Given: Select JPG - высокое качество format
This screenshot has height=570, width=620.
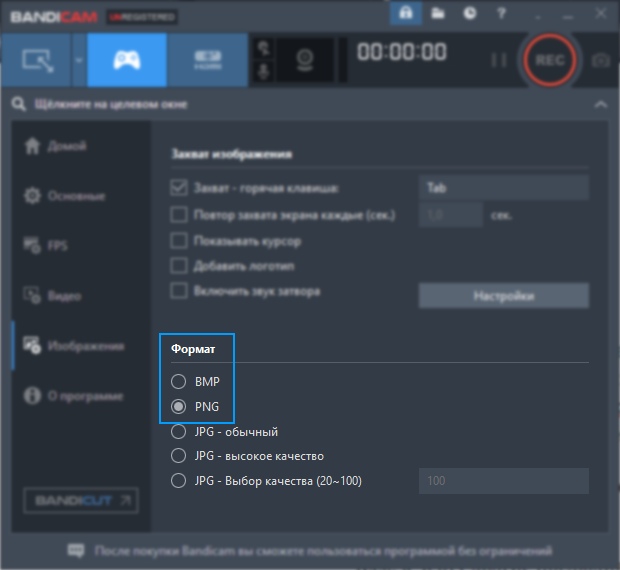Looking at the screenshot, I should click(x=178, y=456).
